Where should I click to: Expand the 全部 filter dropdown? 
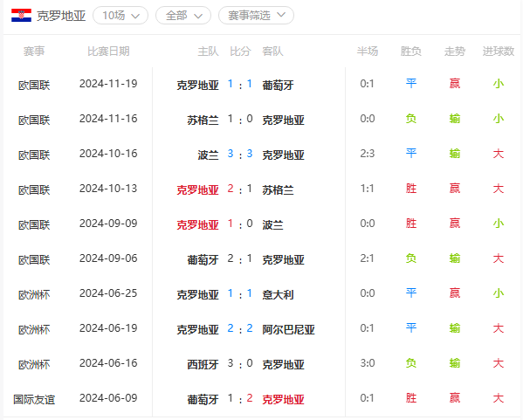(183, 16)
